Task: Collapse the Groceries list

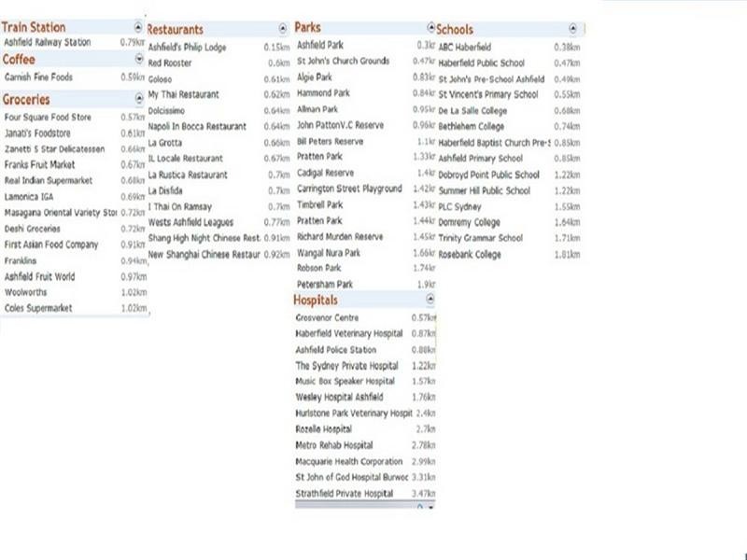Action: pyautogui.click(x=139, y=99)
